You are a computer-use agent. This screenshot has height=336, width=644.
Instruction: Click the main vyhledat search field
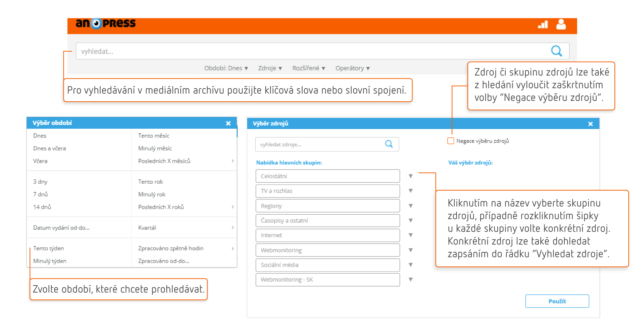[x=313, y=51]
